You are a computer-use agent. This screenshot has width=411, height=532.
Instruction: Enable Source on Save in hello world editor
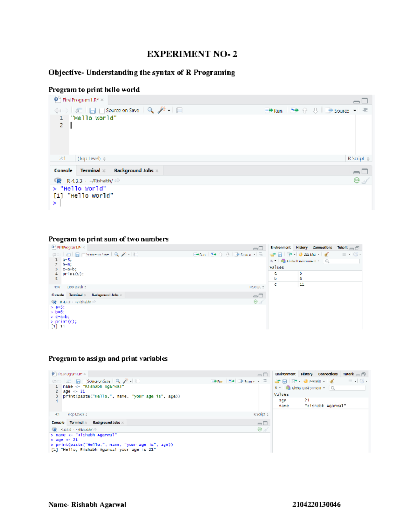pos(102,111)
